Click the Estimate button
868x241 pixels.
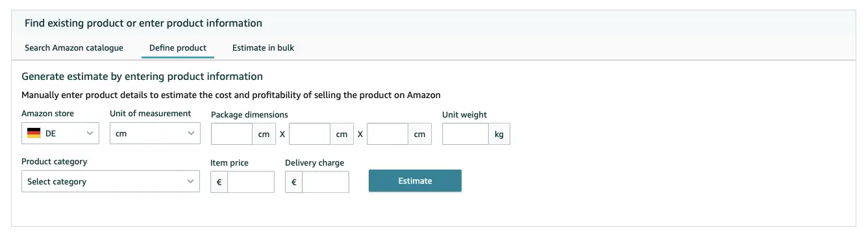pyautogui.click(x=415, y=181)
